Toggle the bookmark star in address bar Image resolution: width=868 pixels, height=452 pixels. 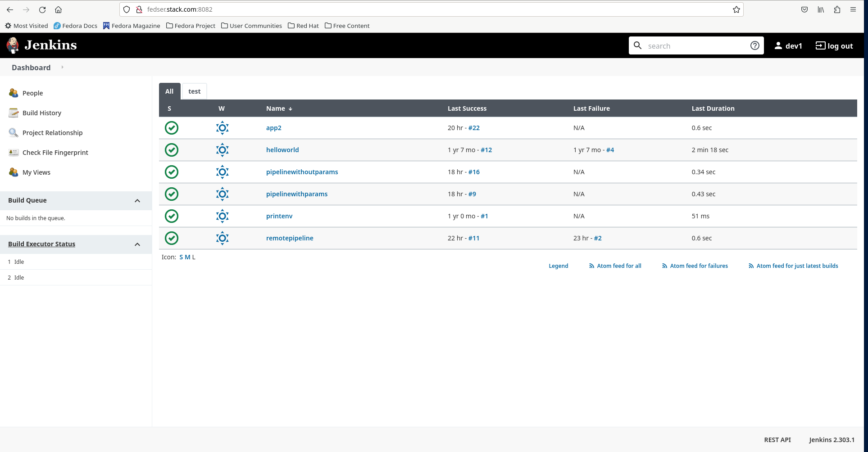(736, 9)
